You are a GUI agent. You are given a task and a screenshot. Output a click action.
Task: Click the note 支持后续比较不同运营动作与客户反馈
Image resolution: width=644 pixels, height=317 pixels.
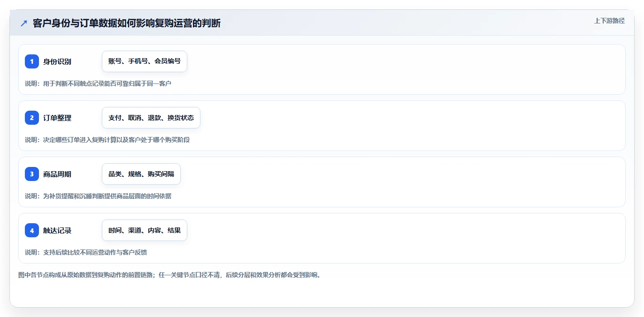point(86,252)
